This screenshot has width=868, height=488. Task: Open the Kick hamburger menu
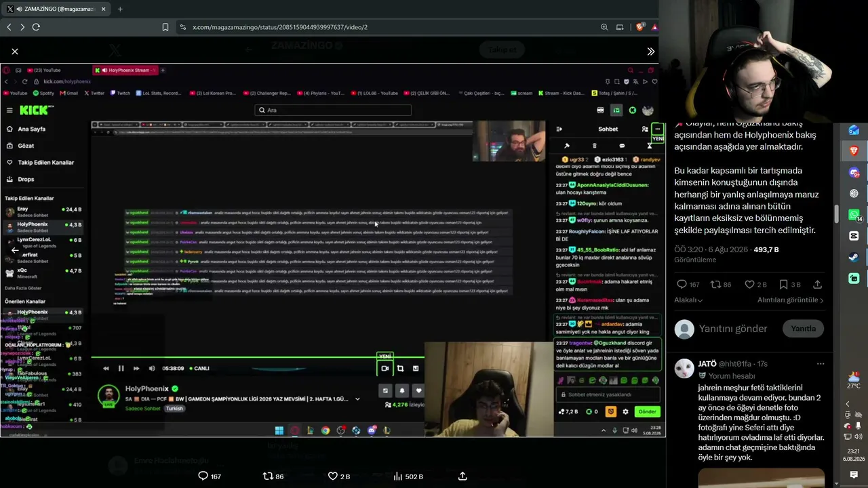9,110
